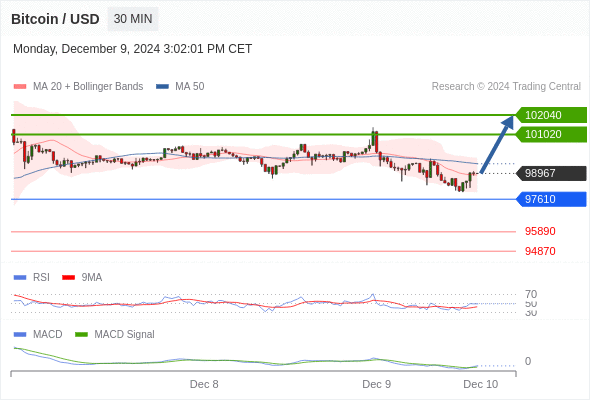This screenshot has width=590, height=400.
Task: Click the blue 97610 pivot price tag
Action: point(550,199)
